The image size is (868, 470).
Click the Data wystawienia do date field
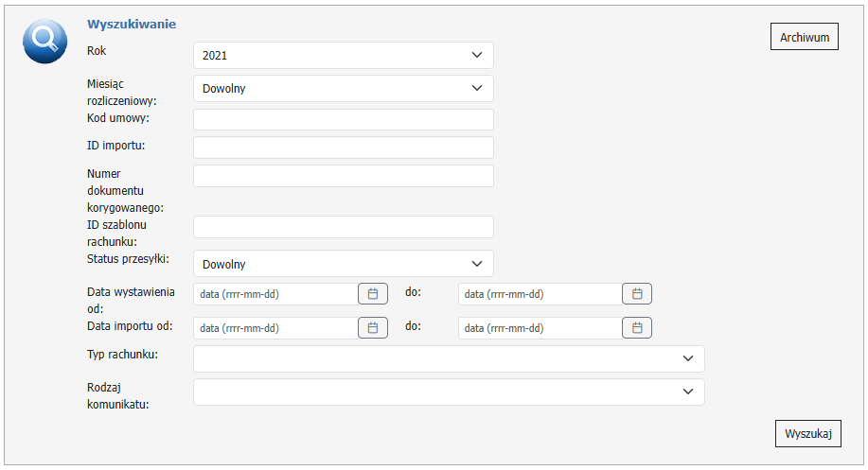[x=539, y=294]
